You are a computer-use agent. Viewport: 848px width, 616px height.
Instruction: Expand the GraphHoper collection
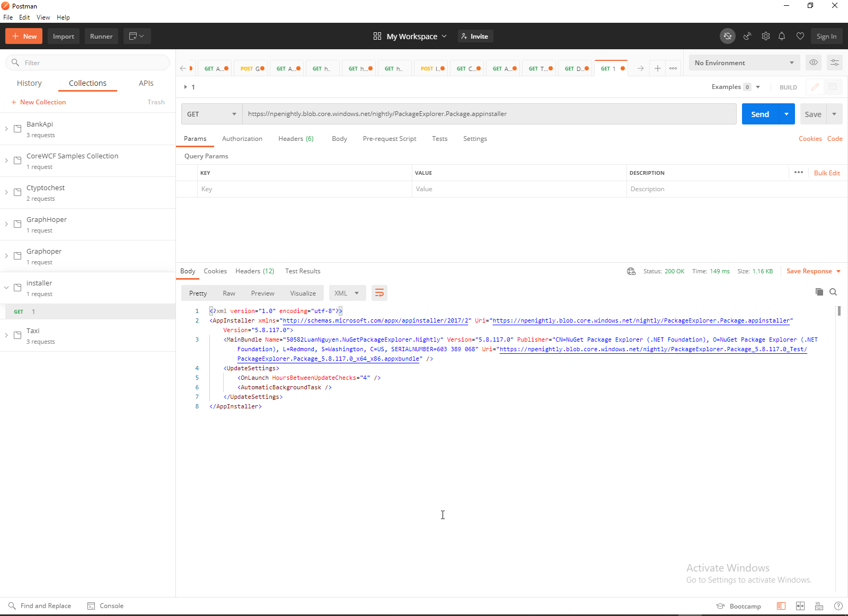(6, 224)
